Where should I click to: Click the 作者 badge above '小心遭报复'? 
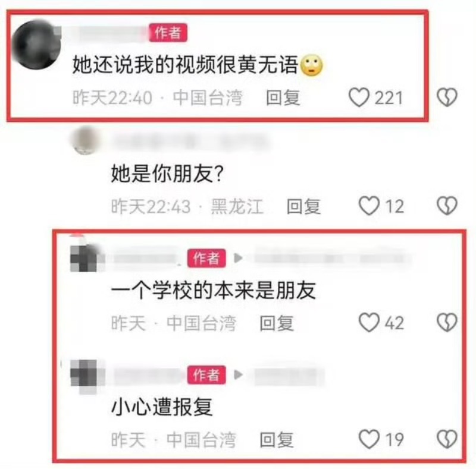coord(206,375)
